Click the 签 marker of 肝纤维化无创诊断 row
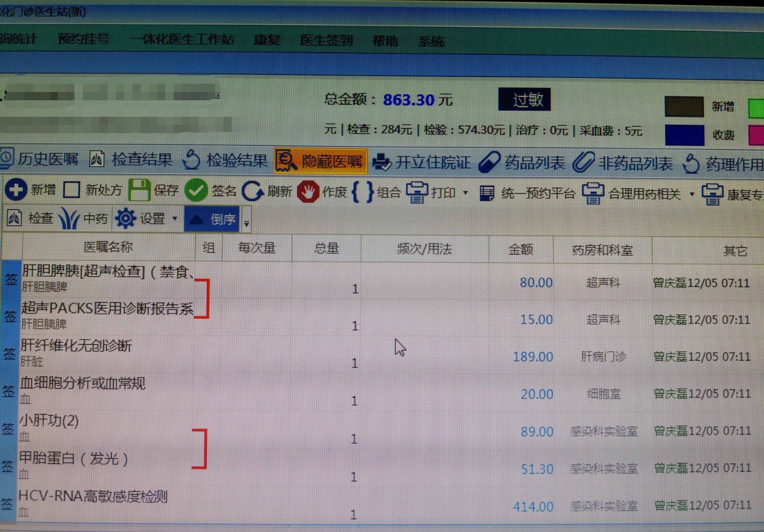Viewport: 764px width, 532px height. click(10, 354)
